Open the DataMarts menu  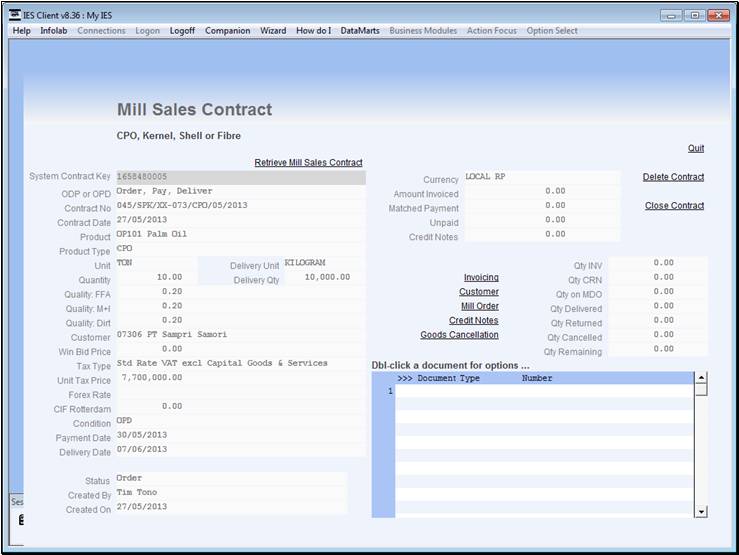point(360,31)
